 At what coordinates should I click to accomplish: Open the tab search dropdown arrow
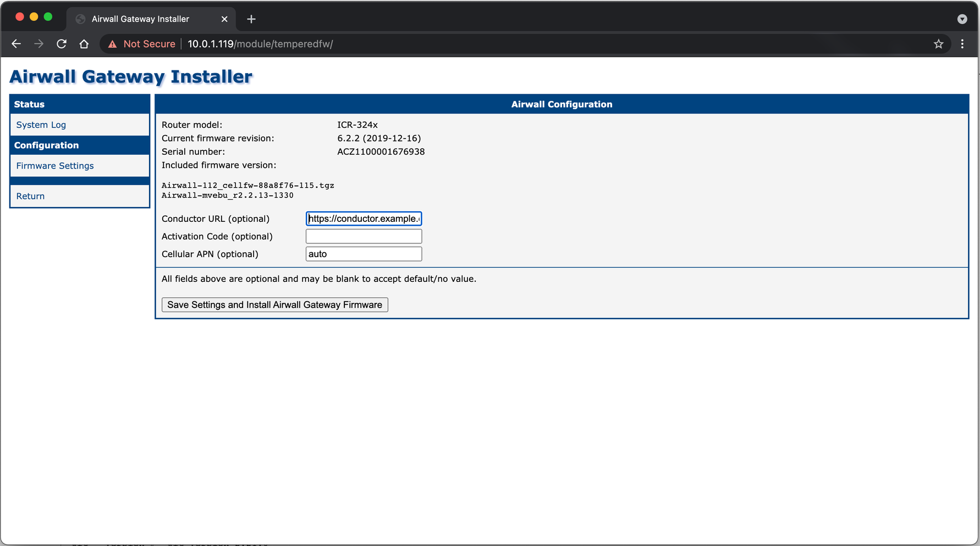pyautogui.click(x=962, y=19)
